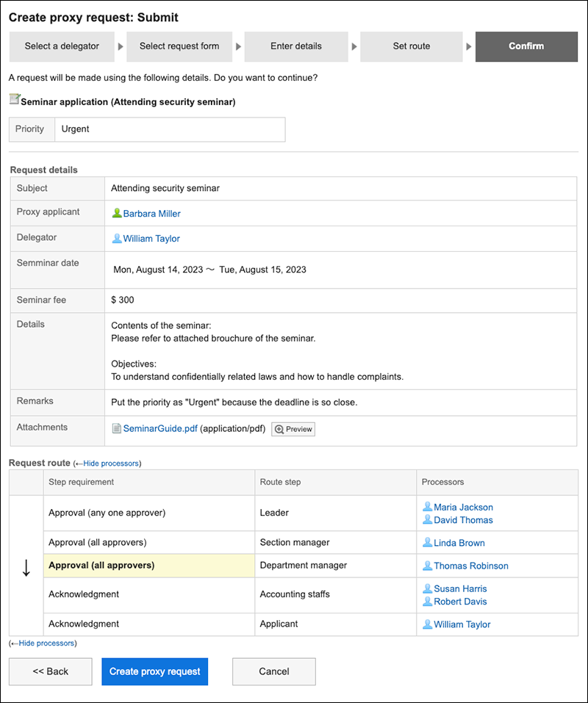Image resolution: width=588 pixels, height=703 pixels.
Task: Click the Seminar fee value '$ 300'
Action: [123, 300]
